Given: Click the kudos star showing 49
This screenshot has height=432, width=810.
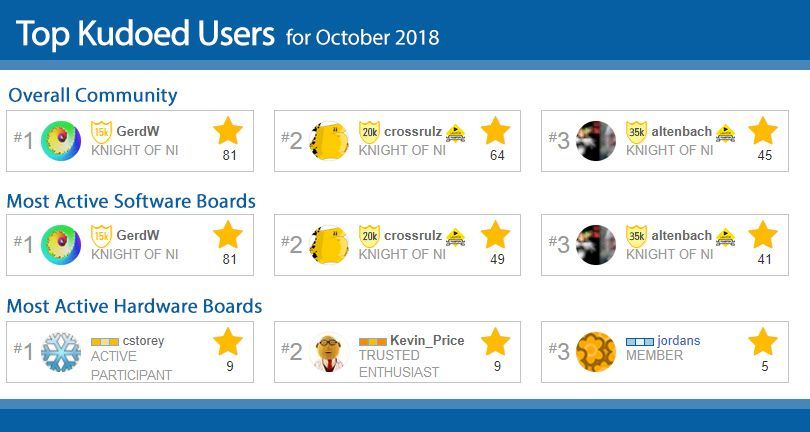Looking at the screenshot, I should pos(495,235).
